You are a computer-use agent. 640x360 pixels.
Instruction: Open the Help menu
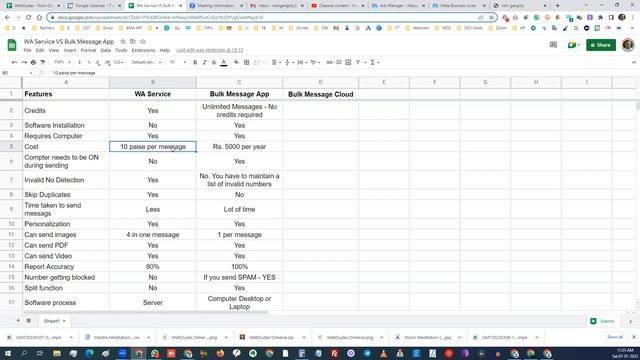click(164, 50)
